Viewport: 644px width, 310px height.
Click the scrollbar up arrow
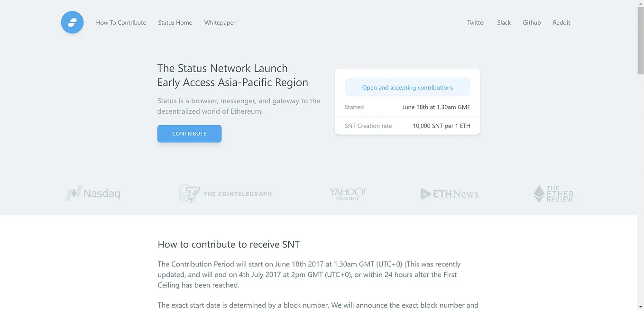coord(640,3)
